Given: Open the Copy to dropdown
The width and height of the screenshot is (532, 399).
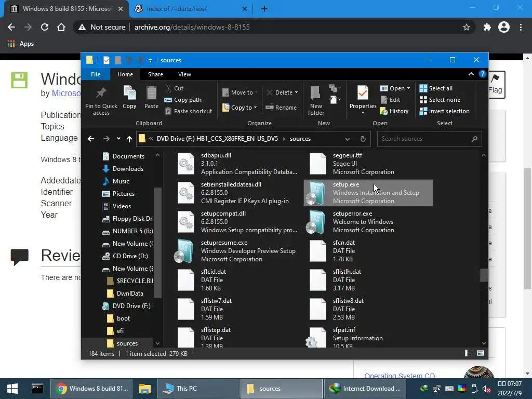Looking at the screenshot, I should 239,108.
